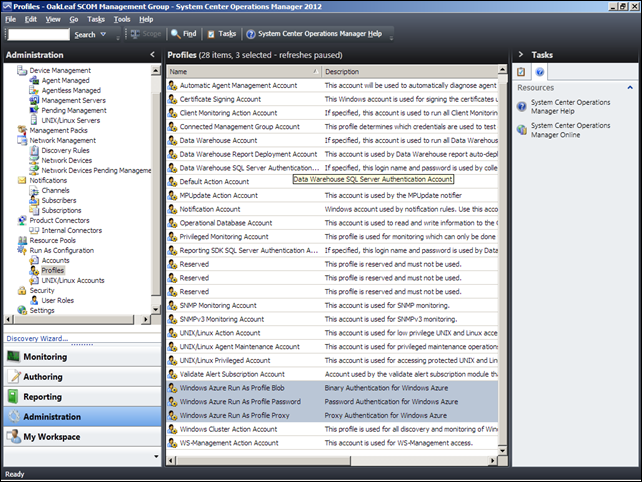
Task: Select the Management Servers node icon
Action: click(x=34, y=100)
